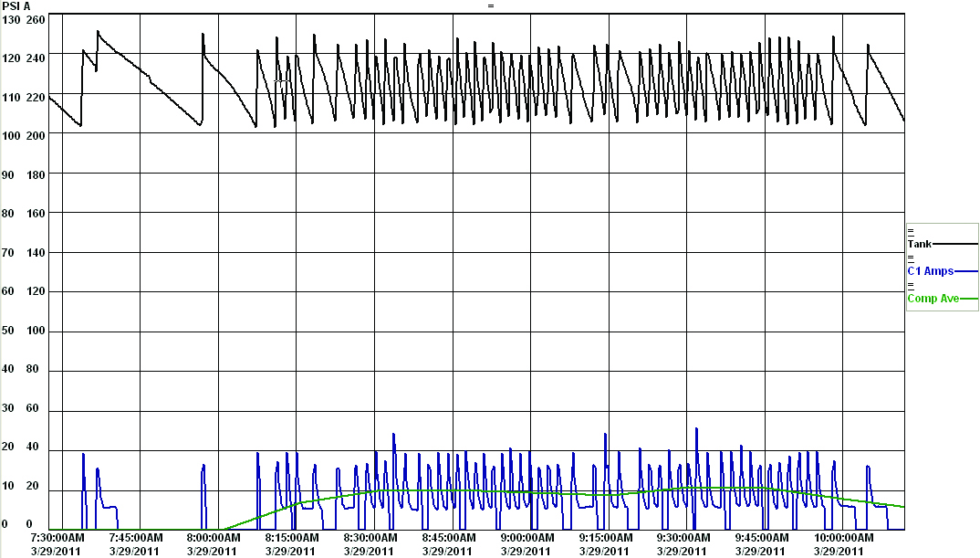Click the 120 240 y-axis label

tap(24, 58)
